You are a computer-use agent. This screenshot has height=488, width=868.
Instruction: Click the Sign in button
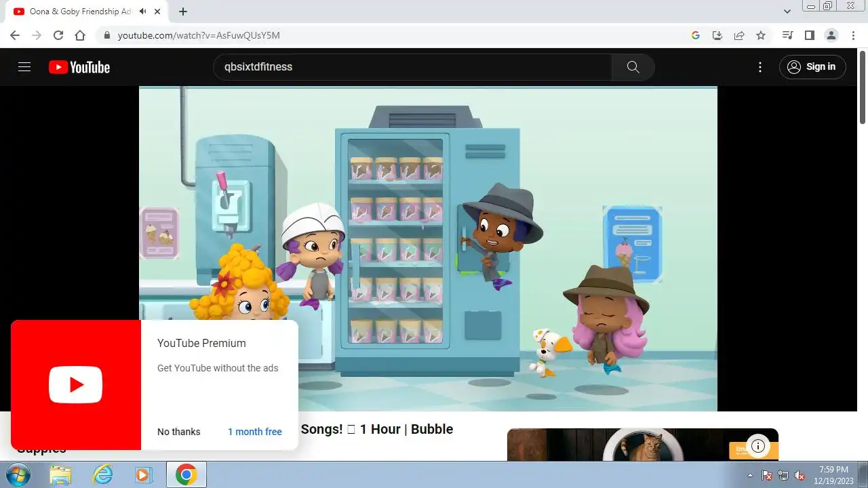click(x=812, y=66)
